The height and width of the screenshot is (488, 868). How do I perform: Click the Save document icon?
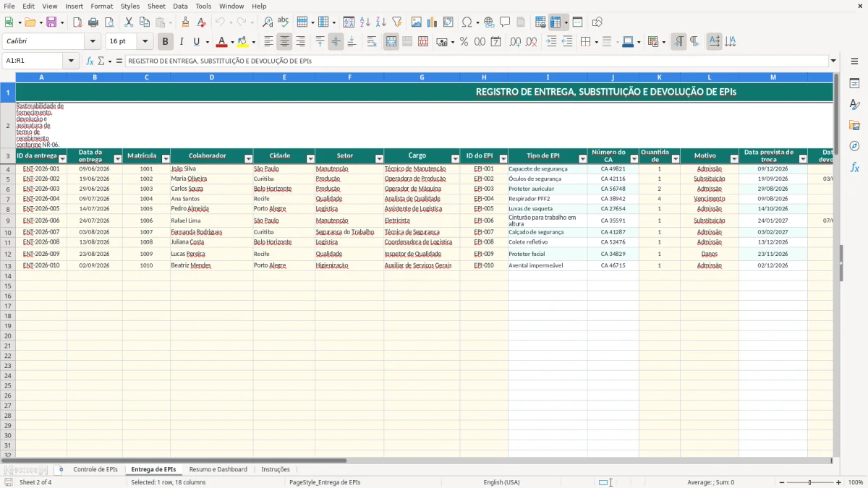click(x=51, y=22)
